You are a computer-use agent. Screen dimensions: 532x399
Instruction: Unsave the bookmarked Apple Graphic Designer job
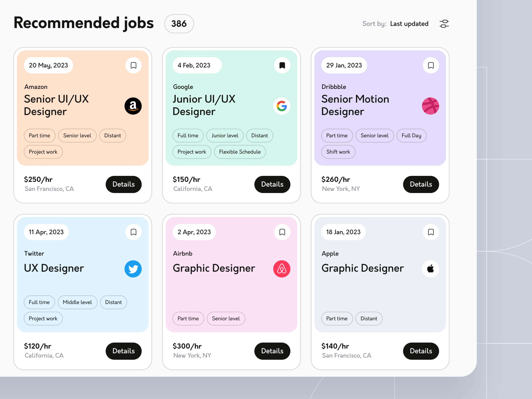click(x=431, y=232)
